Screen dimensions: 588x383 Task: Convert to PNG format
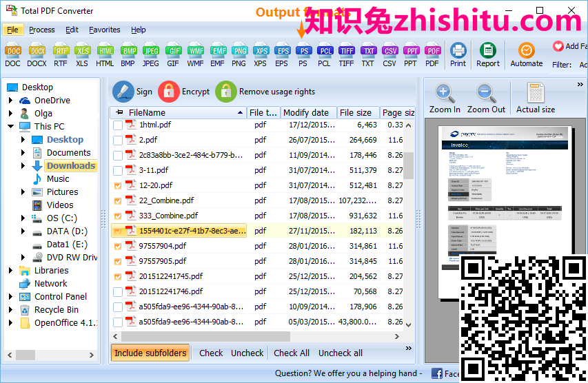pyautogui.click(x=239, y=55)
